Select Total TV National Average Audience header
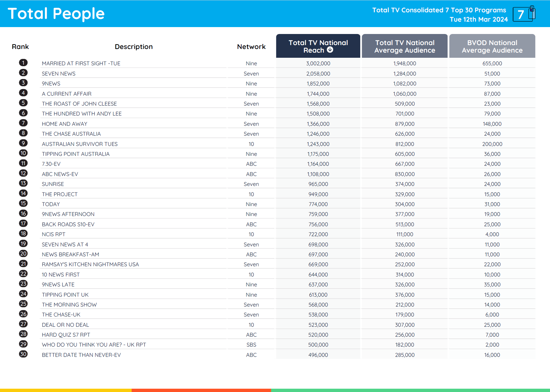The width and height of the screenshot is (550, 392). tap(405, 46)
